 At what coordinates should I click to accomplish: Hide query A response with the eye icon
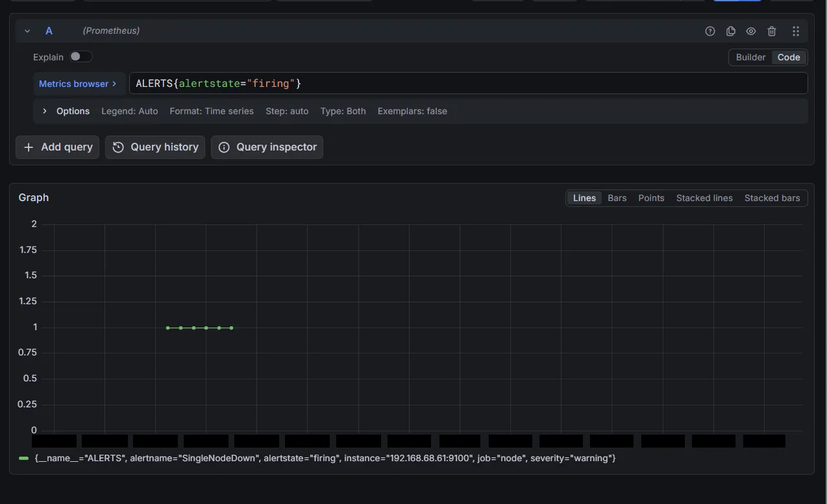point(751,31)
